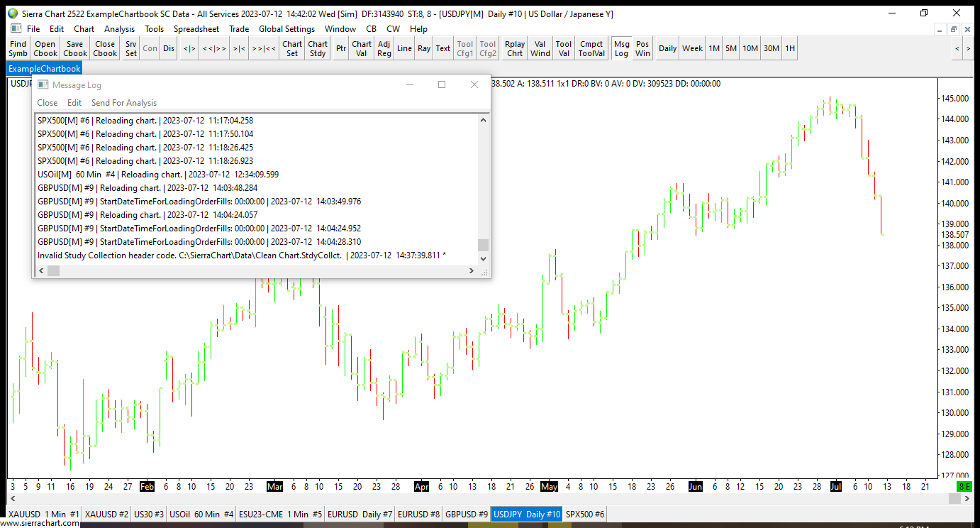Start chart replay with Rplay Chrt
Viewport: 980px width, 528px height.
tap(515, 48)
